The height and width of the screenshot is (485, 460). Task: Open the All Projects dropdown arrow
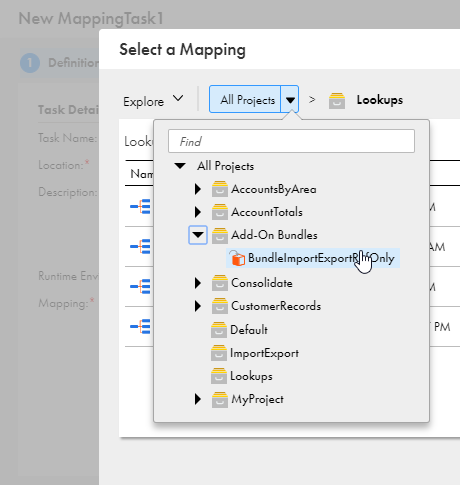290,100
